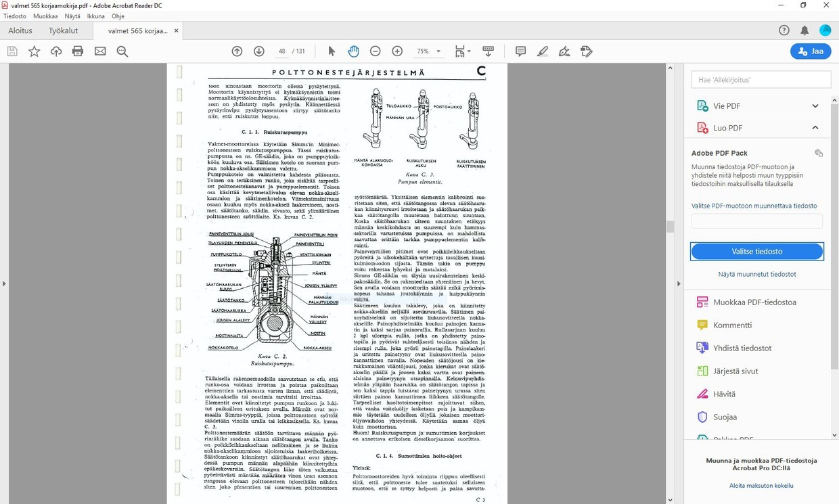
Task: Open the Muokkaa menu
Action: point(45,16)
